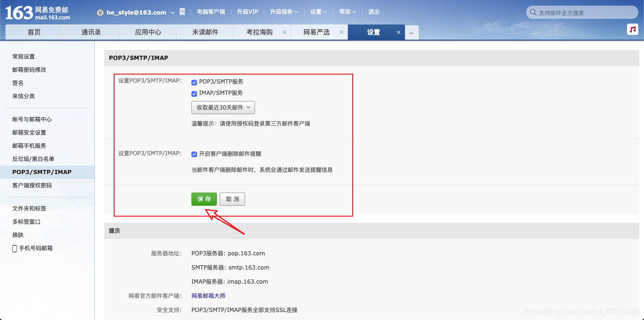The height and width of the screenshot is (320, 644).
Task: Disable the IMAP/SMTP服务 checkbox
Action: click(x=194, y=93)
